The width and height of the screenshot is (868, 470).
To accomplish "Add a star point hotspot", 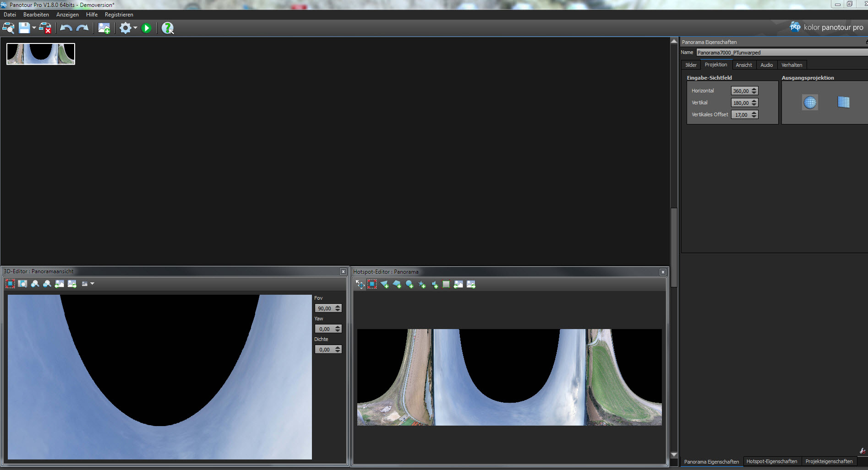I will [422, 285].
